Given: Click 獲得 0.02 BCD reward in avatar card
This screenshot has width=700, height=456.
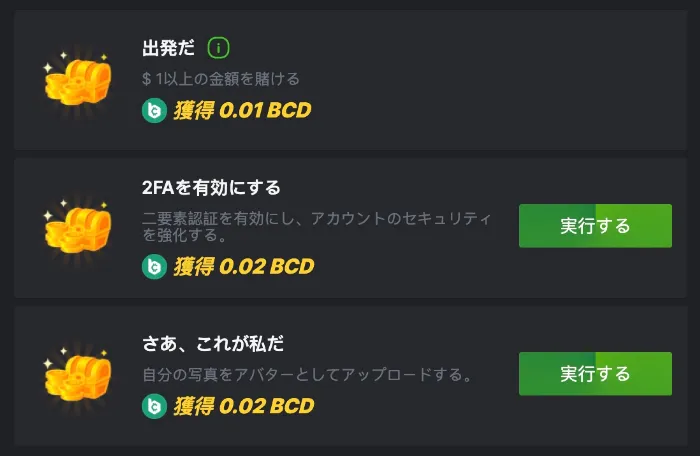Looking at the screenshot, I should (243, 405).
